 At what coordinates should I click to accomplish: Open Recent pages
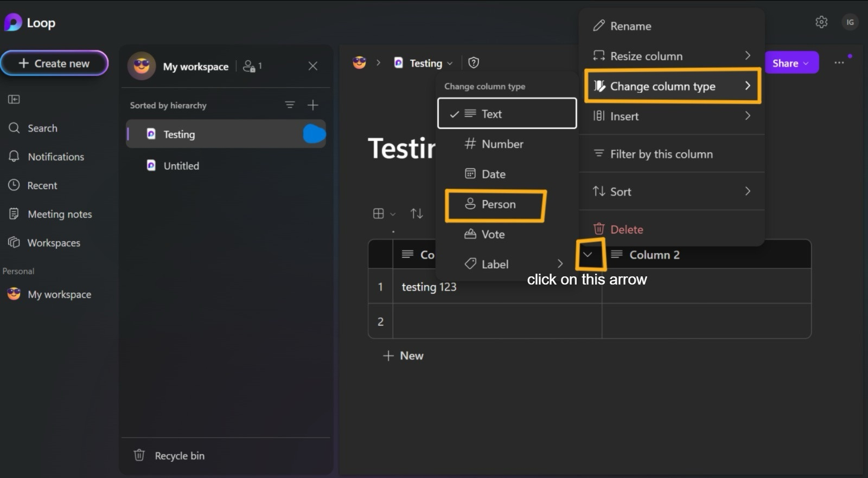(33, 186)
